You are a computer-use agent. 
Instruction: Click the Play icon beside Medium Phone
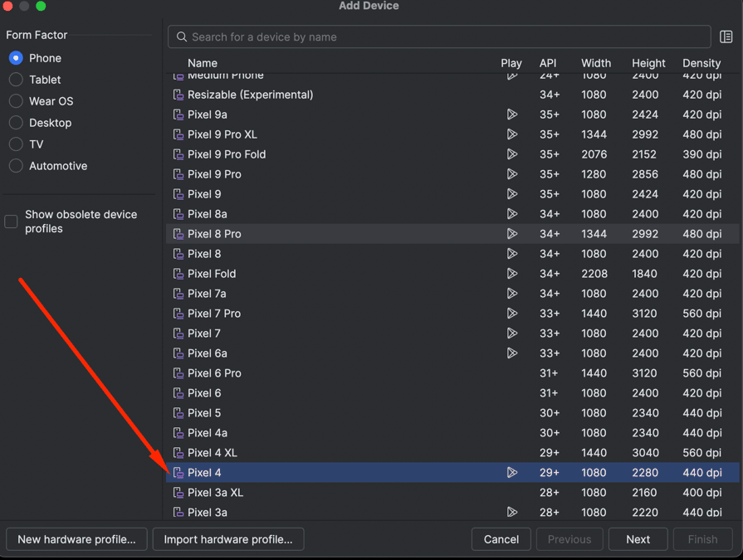click(512, 75)
